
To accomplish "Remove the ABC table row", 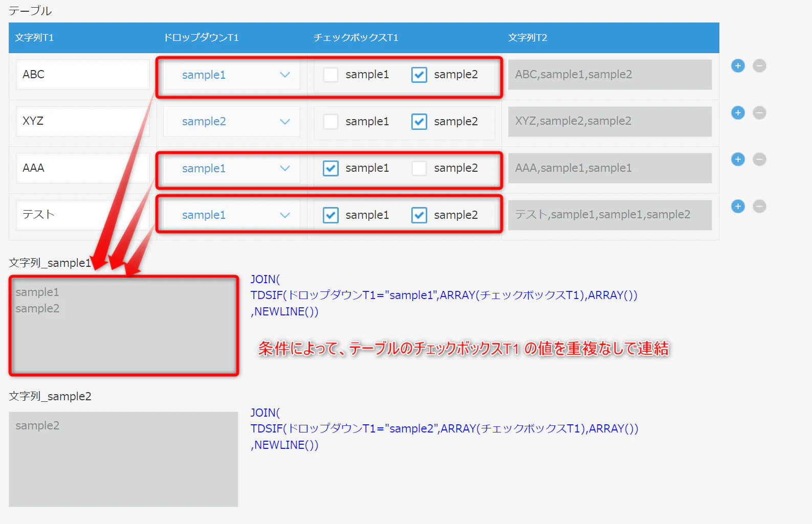I will [759, 65].
